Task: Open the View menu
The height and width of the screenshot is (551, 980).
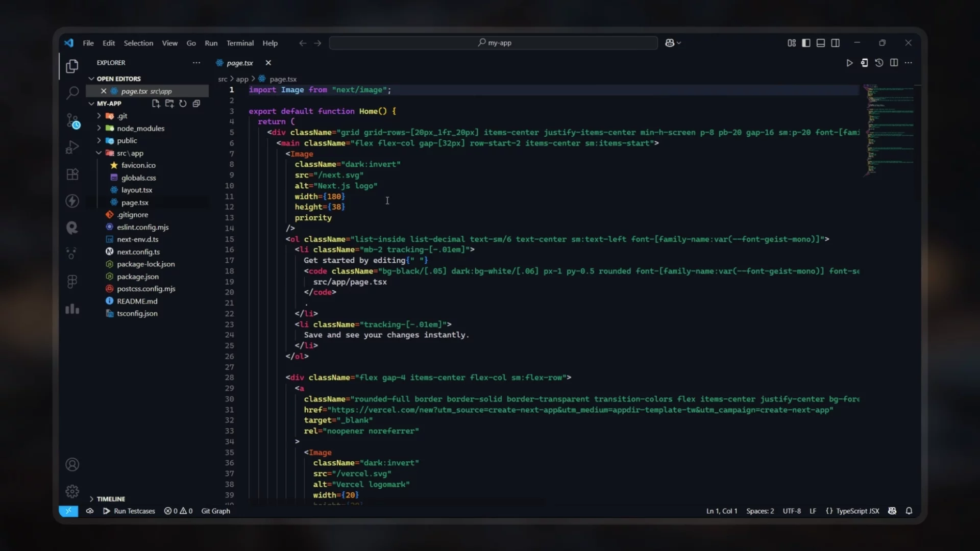Action: tap(170, 43)
